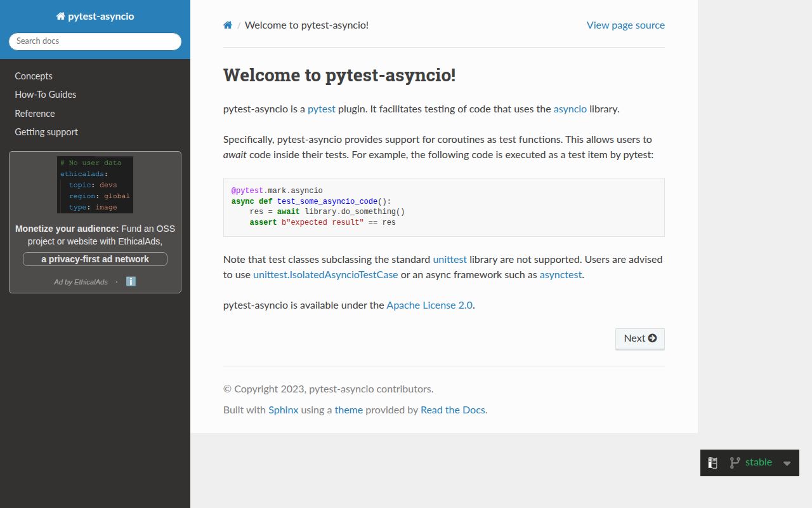This screenshot has width=812, height=508.
Task: Click the '@pytest.mark.asyncio' decorator line
Action: click(277, 190)
